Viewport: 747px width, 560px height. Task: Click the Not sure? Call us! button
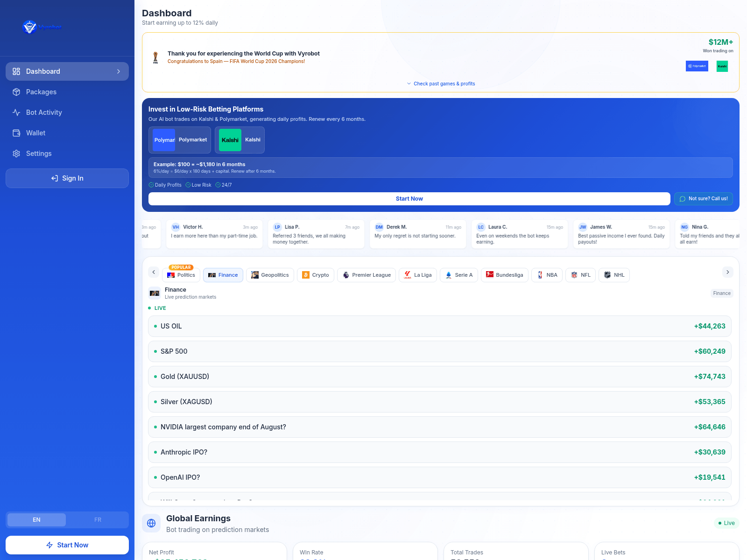point(704,199)
